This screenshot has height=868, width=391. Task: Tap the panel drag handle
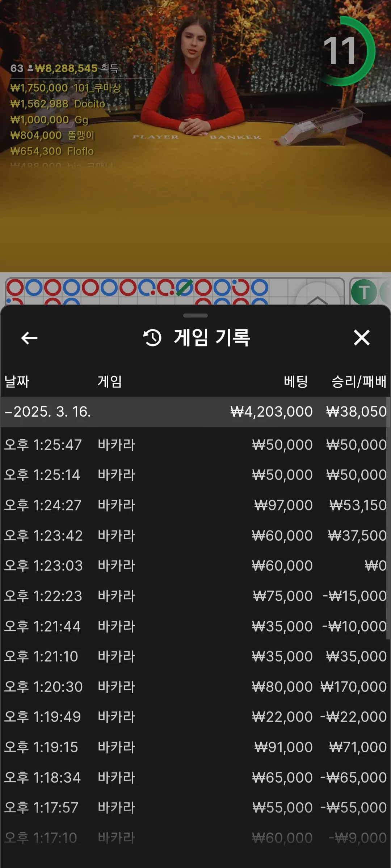pos(195,315)
